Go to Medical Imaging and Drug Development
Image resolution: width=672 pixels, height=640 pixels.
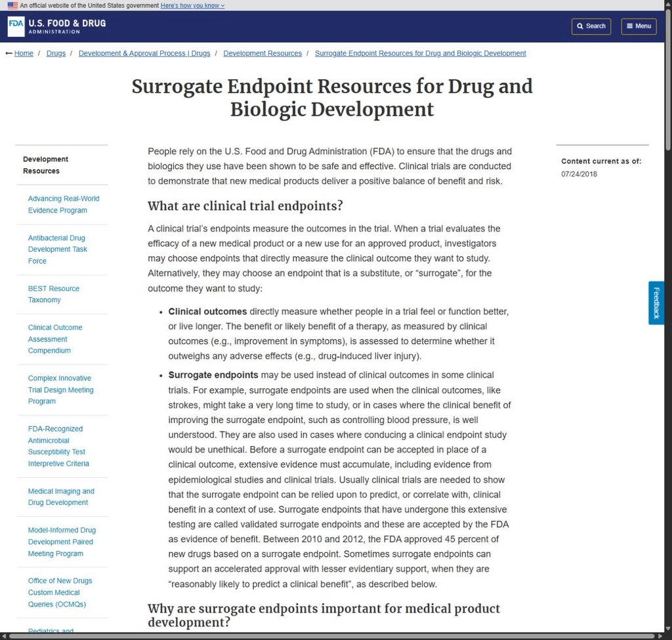61,496
